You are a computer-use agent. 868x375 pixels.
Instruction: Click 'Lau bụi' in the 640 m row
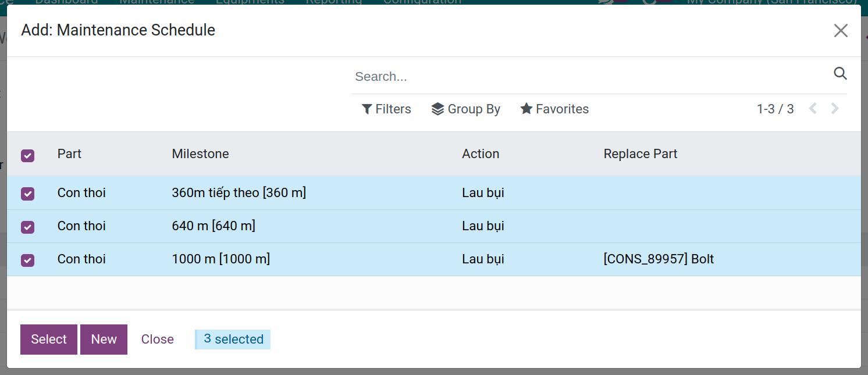(483, 226)
